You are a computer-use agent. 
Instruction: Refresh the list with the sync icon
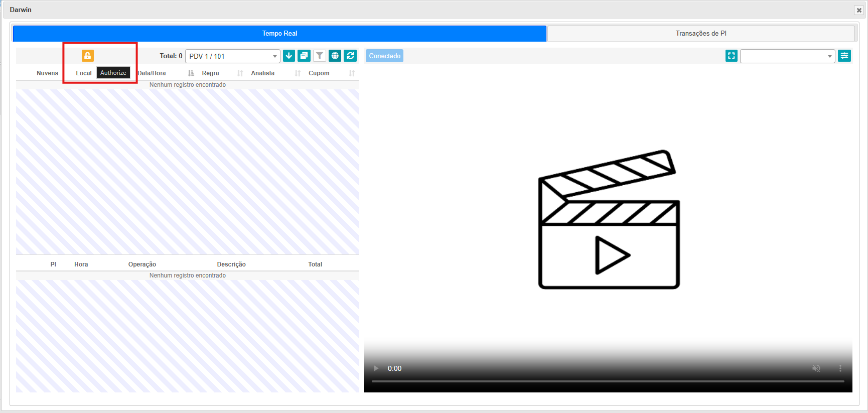coord(350,56)
